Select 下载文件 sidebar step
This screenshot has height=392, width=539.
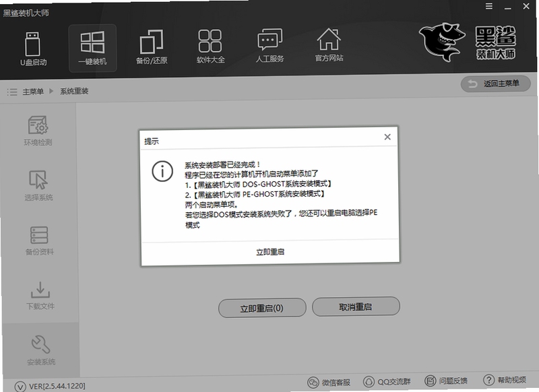tap(40, 296)
